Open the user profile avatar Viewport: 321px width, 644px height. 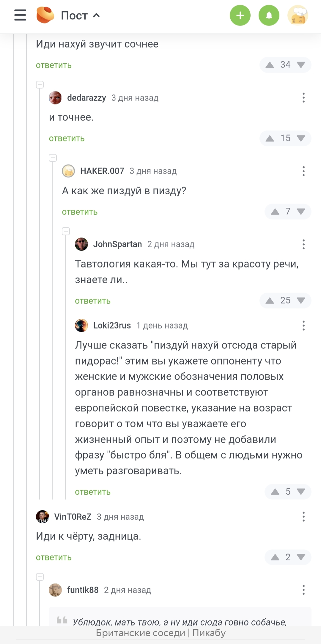point(298,15)
